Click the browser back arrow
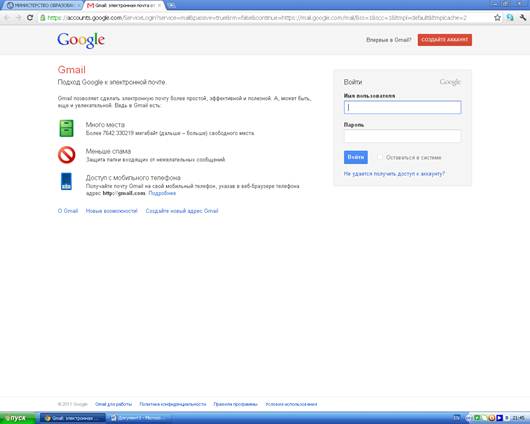 7,18
